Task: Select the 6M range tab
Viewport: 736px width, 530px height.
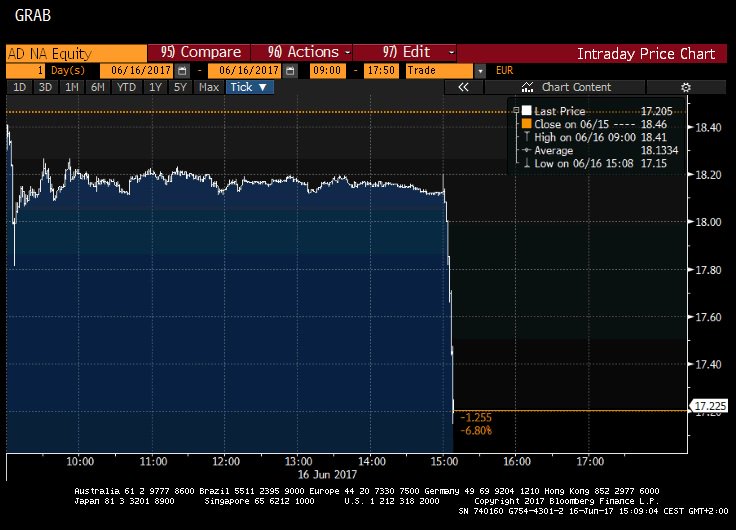Action: coord(98,87)
